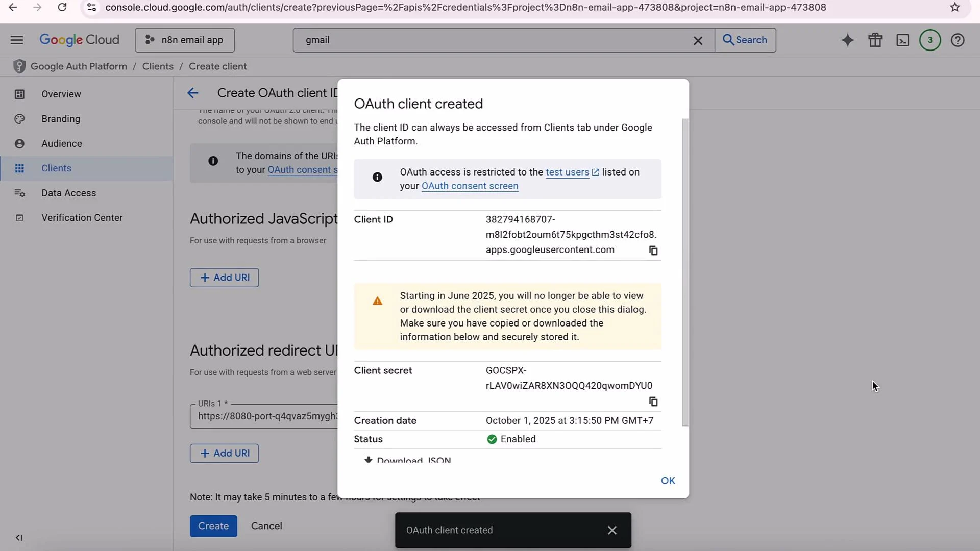Image resolution: width=980 pixels, height=551 pixels.
Task: Open the help question mark icon
Action: point(958,40)
